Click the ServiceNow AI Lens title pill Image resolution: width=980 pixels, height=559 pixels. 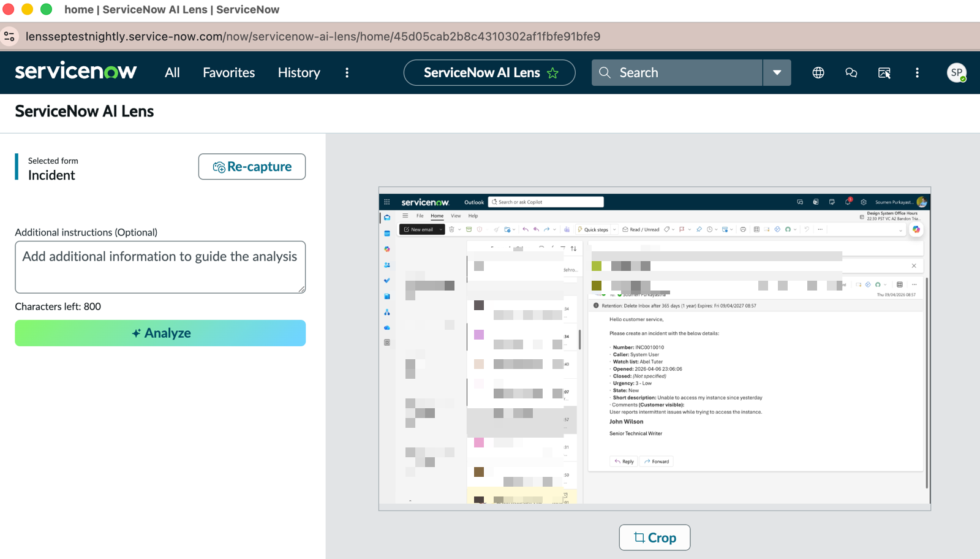click(489, 72)
